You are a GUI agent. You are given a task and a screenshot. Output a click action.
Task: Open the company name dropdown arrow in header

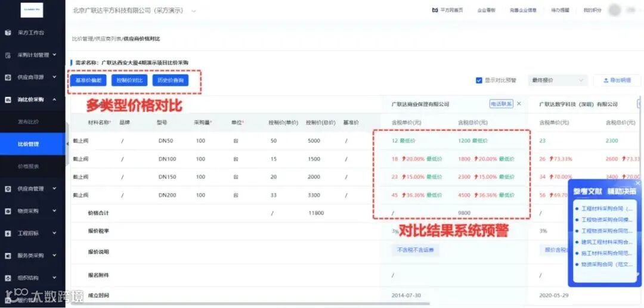click(x=194, y=11)
